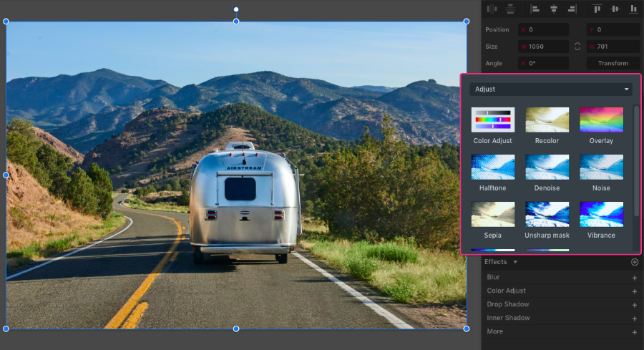Screen dimensions: 644x350
Task: Align selection to bottom edge
Action: click(633, 9)
